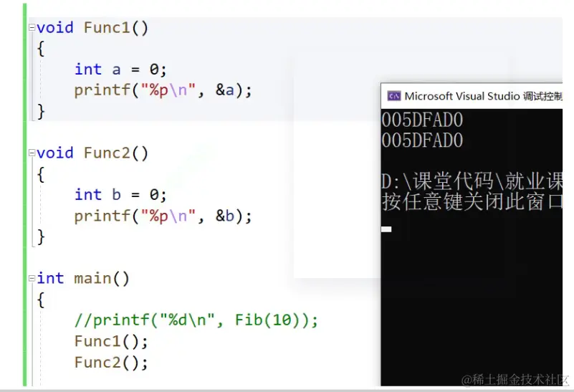
Task: Click the 'Func1();' call in main
Action: [111, 342]
